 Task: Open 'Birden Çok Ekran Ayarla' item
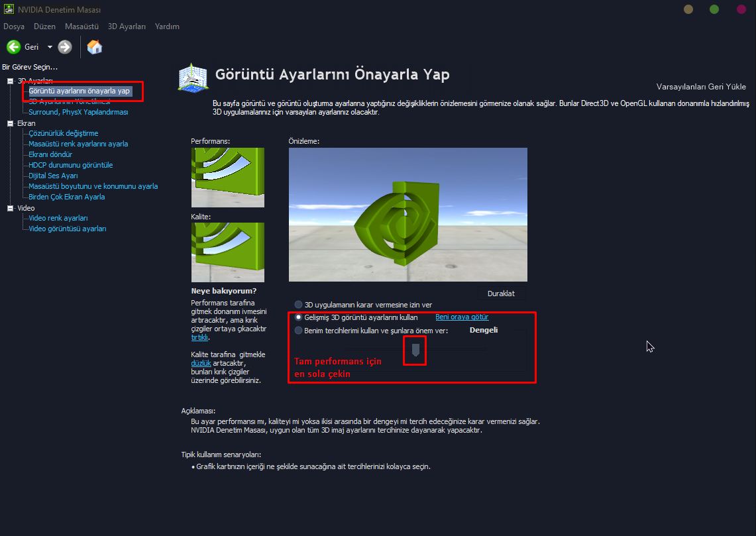coord(66,197)
